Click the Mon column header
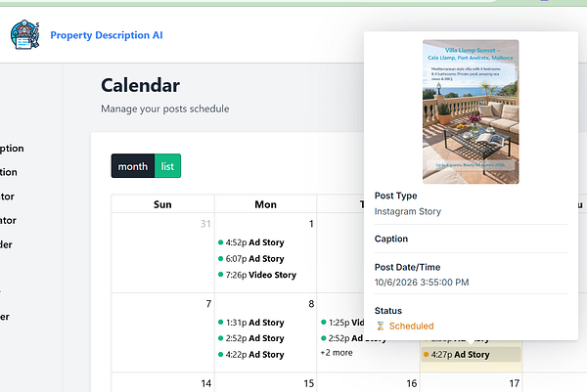 tap(265, 204)
